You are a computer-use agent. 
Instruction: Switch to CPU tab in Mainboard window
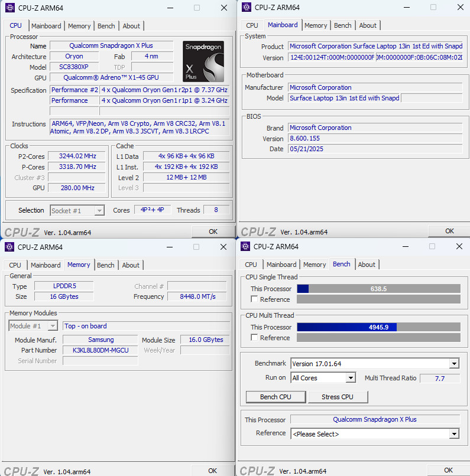click(x=252, y=25)
